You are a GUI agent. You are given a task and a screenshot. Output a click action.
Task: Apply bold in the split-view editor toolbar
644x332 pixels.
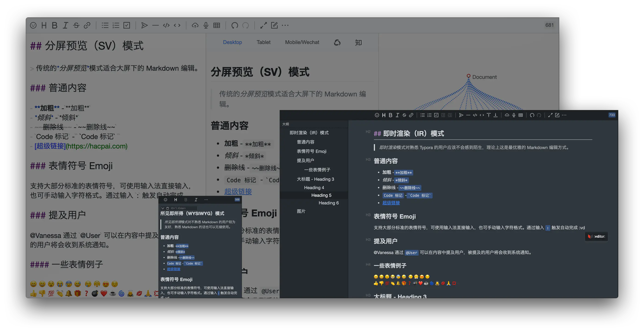pos(54,25)
